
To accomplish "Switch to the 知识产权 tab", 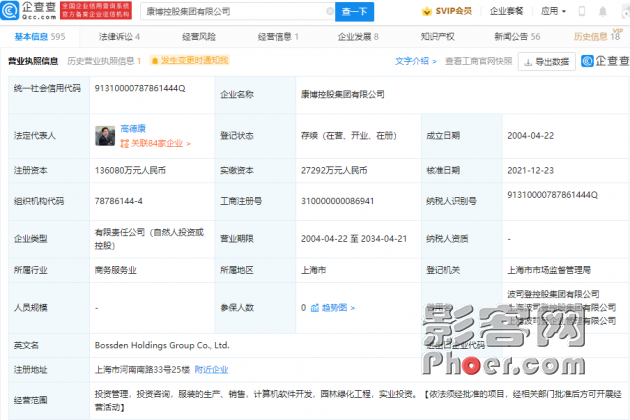I will (437, 37).
